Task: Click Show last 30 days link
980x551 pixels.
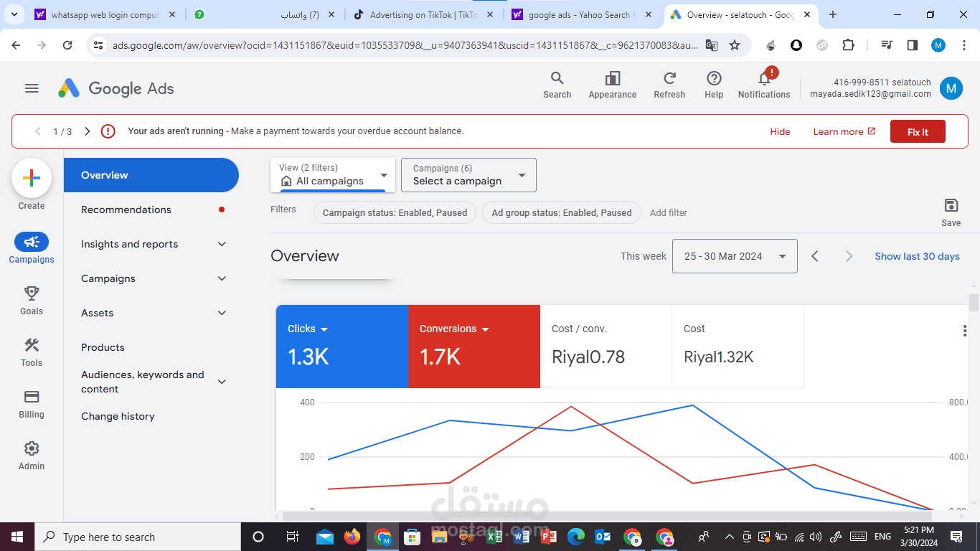Action: tap(917, 256)
